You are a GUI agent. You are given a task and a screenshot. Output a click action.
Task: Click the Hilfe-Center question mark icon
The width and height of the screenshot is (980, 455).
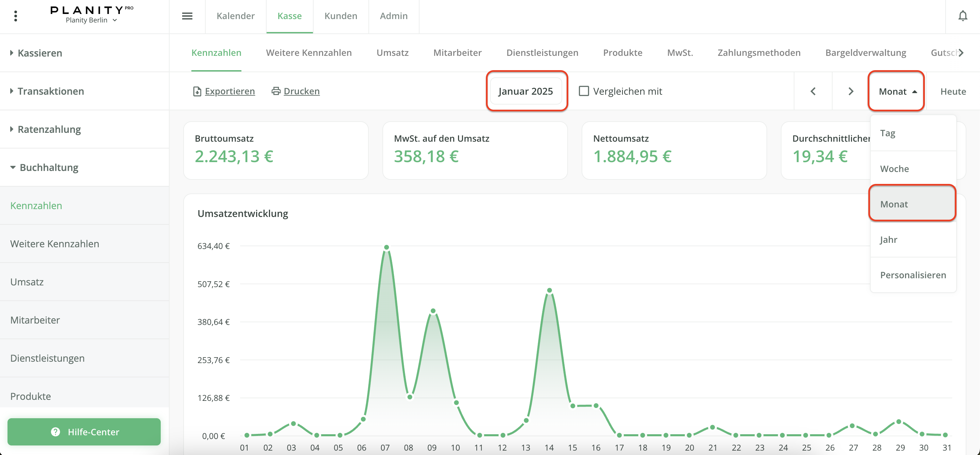(56, 432)
